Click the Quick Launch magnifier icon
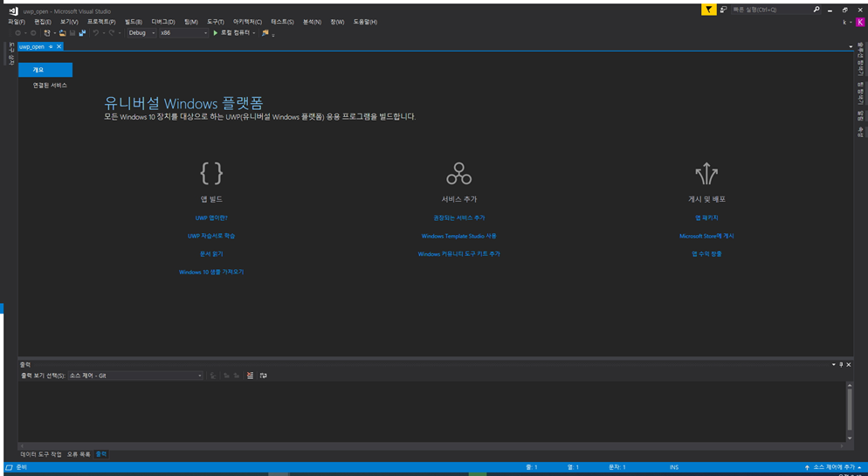This screenshot has height=476, width=868. click(816, 10)
